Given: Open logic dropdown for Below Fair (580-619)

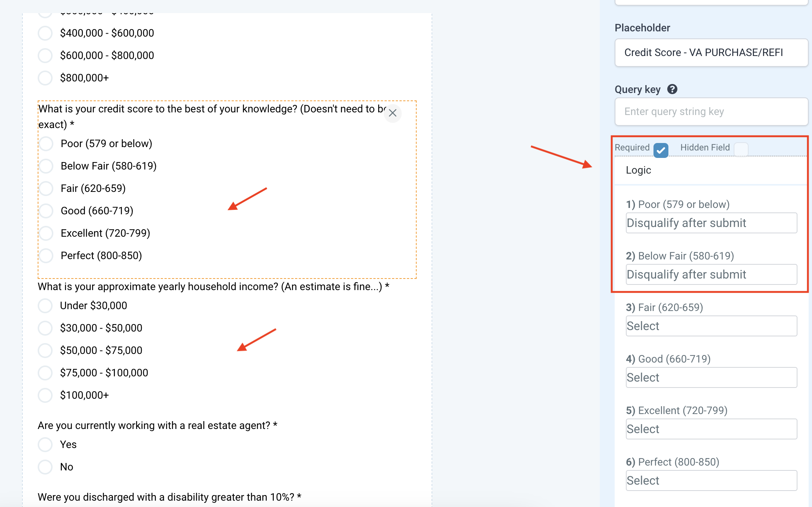Looking at the screenshot, I should click(711, 274).
